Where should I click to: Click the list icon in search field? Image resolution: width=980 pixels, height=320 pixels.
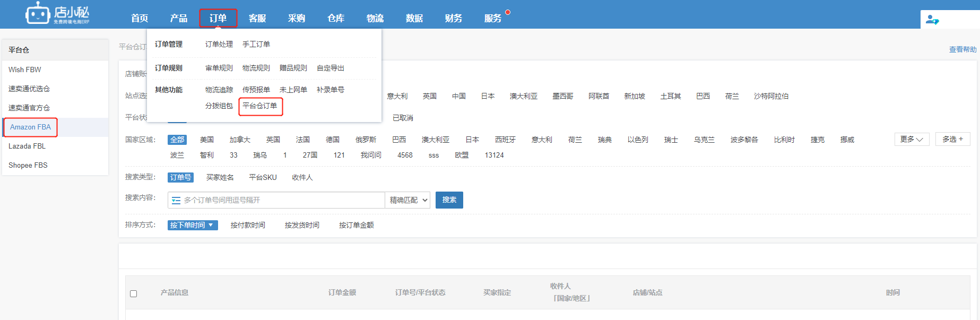click(x=176, y=200)
